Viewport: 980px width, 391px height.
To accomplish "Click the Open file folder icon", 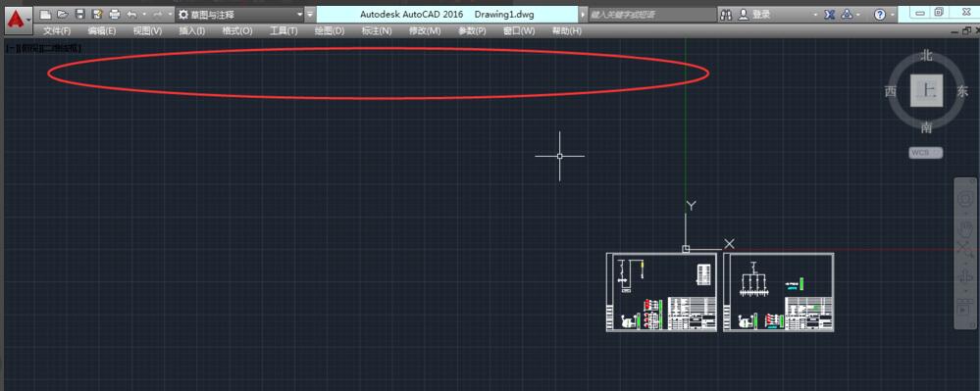I will coord(63,14).
